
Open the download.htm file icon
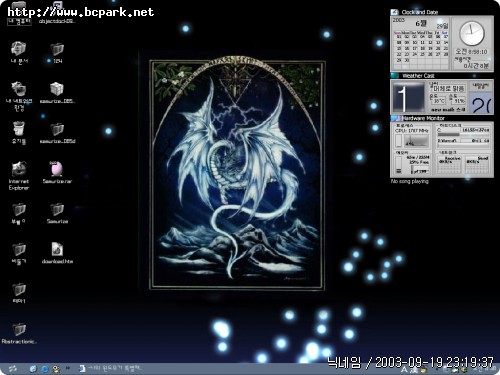pyautogui.click(x=57, y=253)
